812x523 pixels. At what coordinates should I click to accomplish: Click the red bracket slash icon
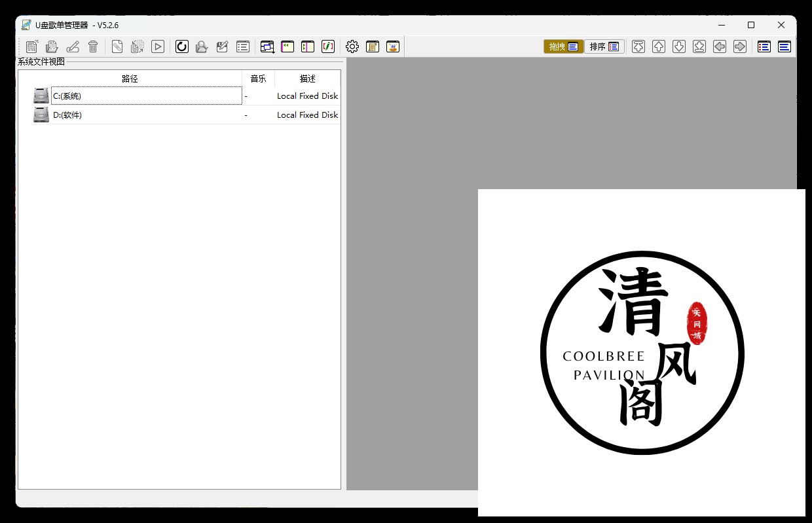[328, 46]
